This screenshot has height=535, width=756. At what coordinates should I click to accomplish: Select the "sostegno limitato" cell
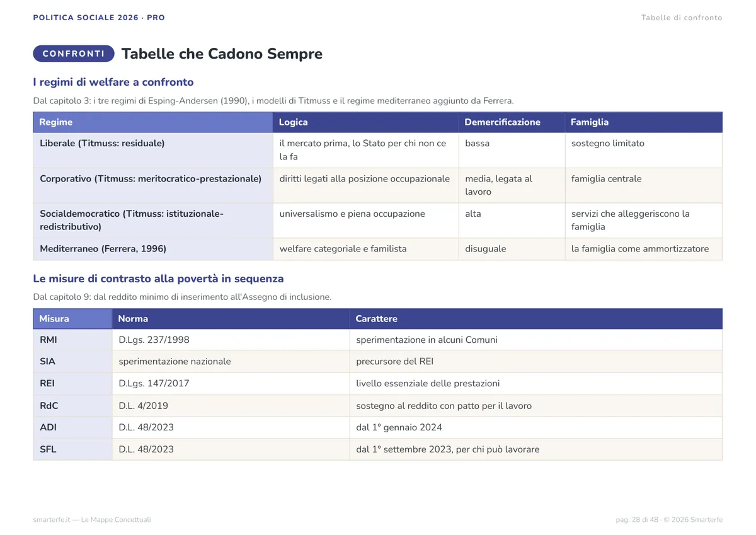643,150
